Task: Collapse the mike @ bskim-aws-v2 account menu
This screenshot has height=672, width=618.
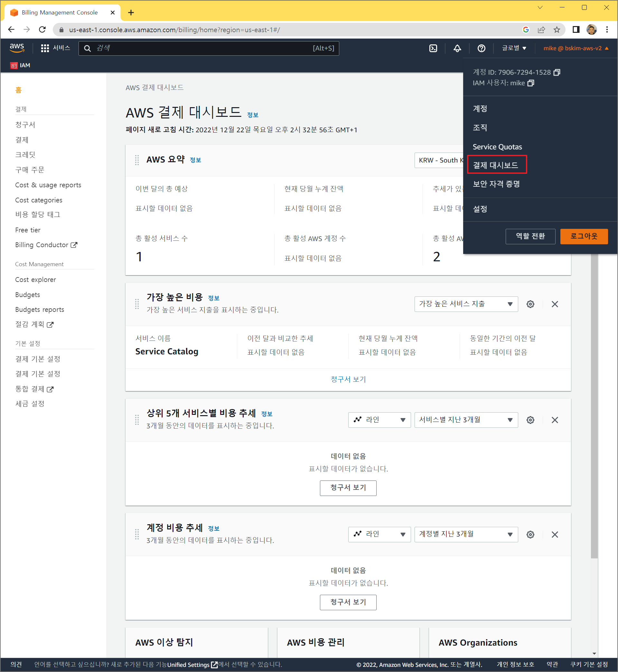Action: click(x=576, y=48)
